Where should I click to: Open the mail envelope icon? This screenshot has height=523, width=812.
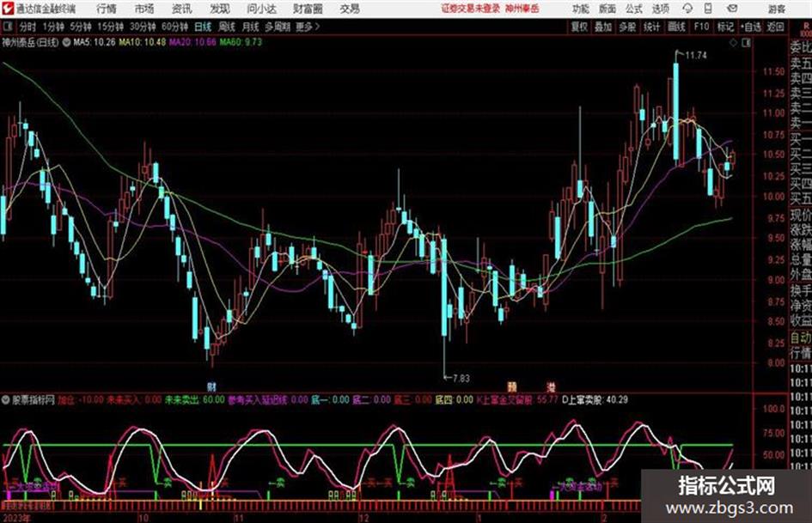[x=732, y=9]
